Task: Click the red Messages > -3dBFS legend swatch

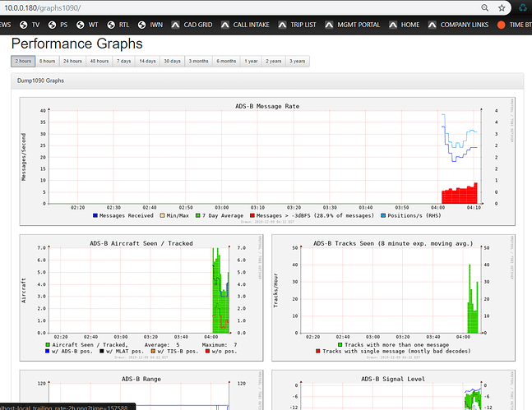Action: 252,216
